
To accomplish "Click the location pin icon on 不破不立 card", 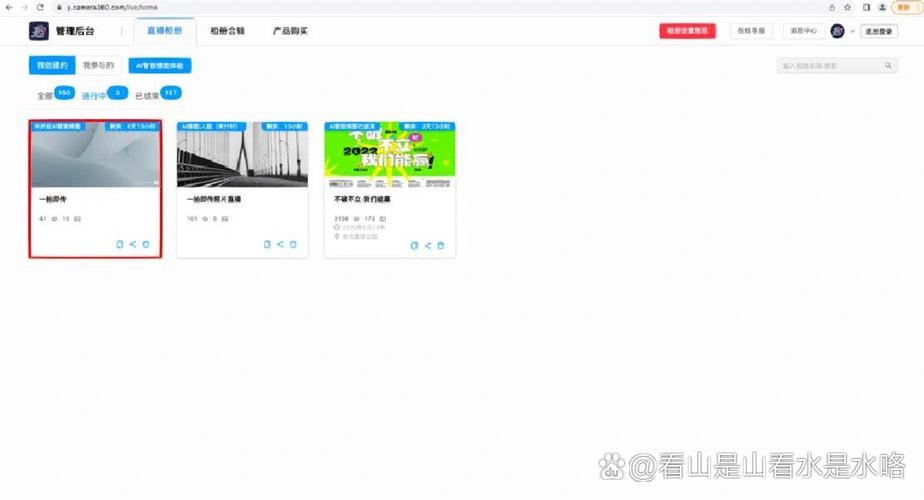I will pyautogui.click(x=337, y=236).
